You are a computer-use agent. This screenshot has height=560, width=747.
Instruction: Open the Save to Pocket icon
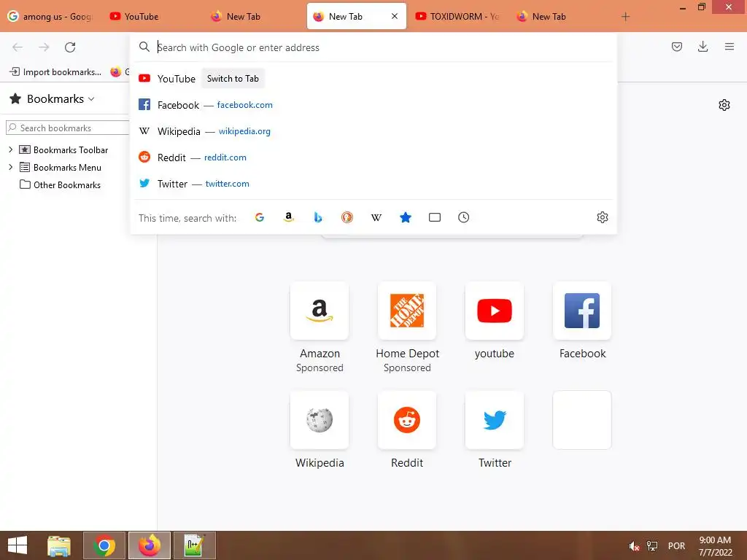click(677, 47)
